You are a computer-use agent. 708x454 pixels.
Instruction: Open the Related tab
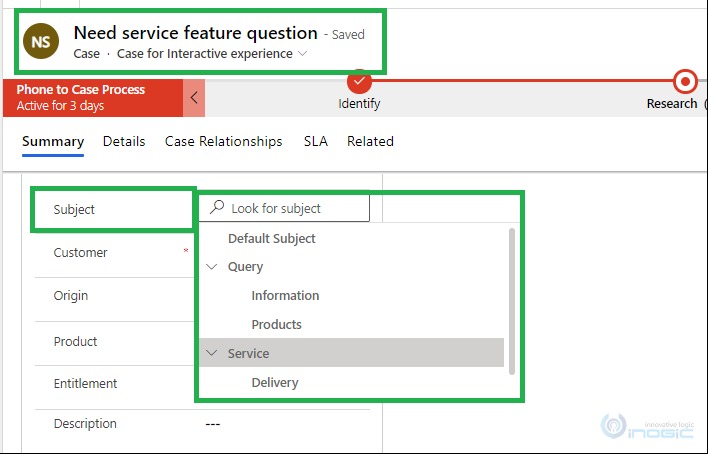click(370, 141)
